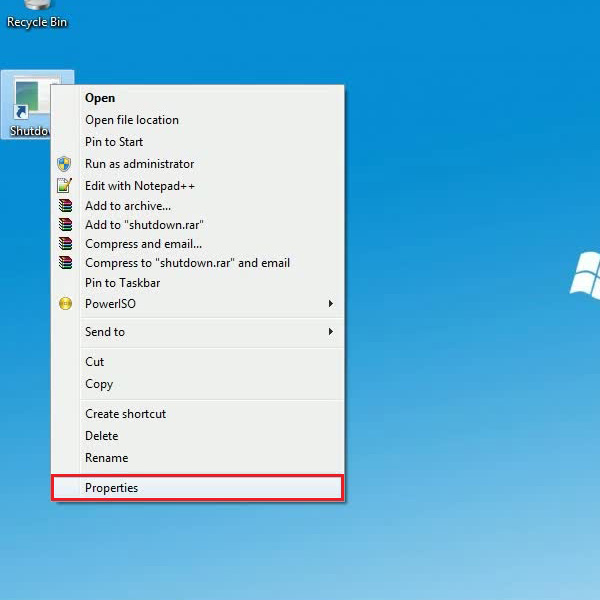The width and height of the screenshot is (600, 600).
Task: Select Pin to Taskbar
Action: [x=198, y=283]
